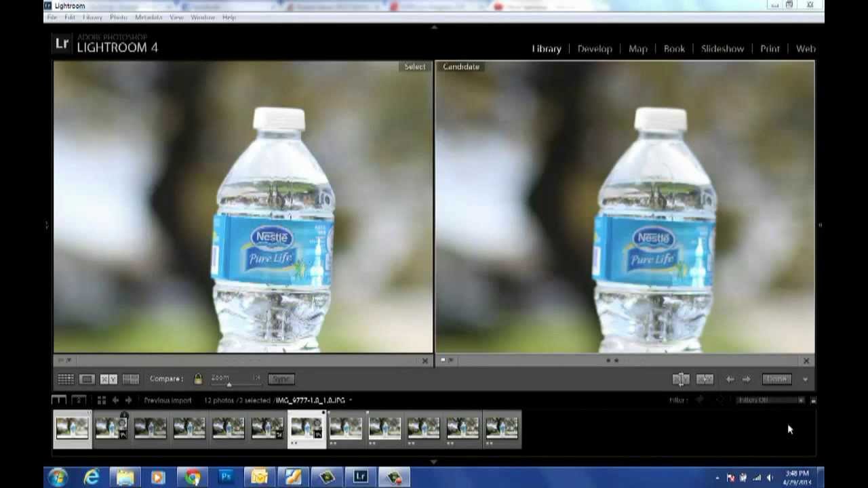Expand the right panel group arrow
Screen dimensions: 868x488
(820, 225)
